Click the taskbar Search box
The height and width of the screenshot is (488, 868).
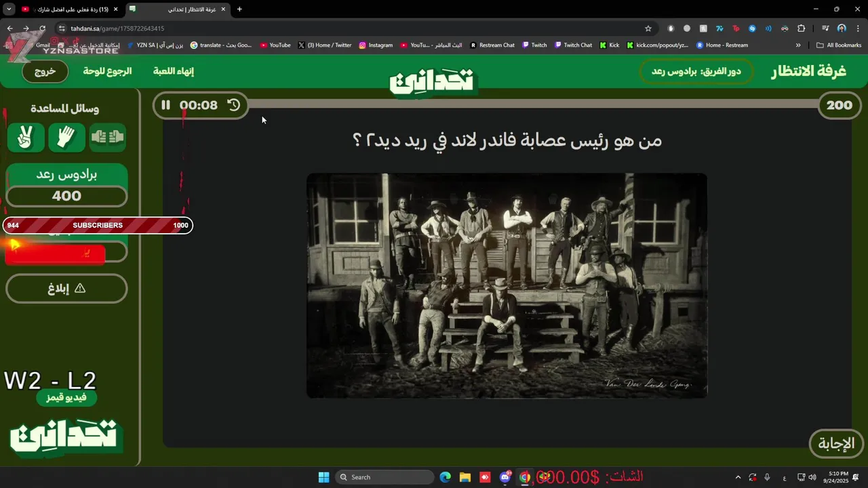(x=385, y=477)
